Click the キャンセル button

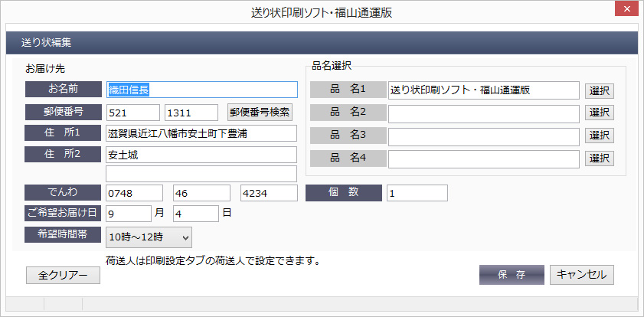(582, 275)
